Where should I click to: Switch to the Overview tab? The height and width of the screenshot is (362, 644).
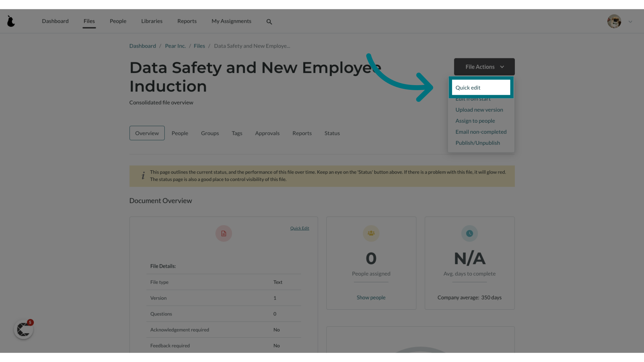[x=147, y=133]
